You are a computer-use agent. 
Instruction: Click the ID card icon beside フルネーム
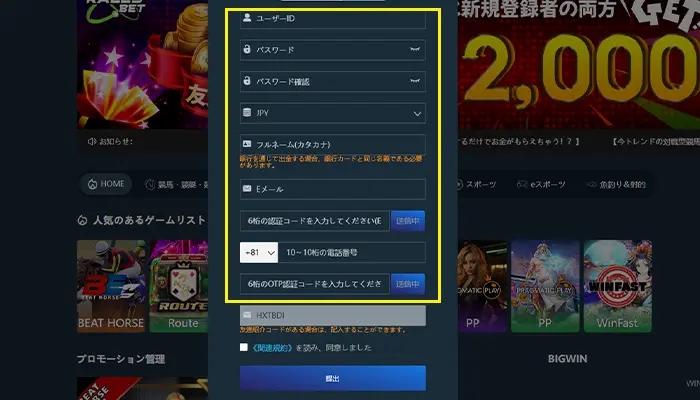tap(247, 144)
